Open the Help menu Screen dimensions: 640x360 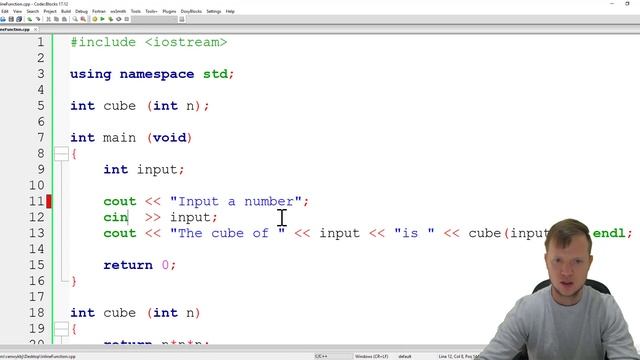point(230,11)
